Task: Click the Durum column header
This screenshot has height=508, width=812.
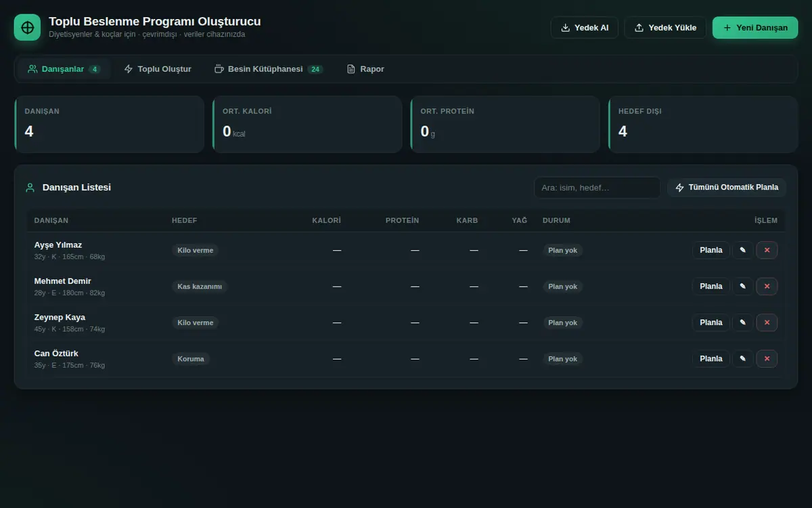Action: point(556,221)
